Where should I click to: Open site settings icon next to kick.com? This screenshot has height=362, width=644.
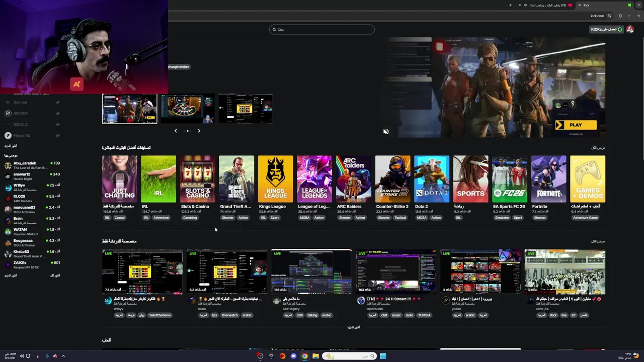[609, 16]
